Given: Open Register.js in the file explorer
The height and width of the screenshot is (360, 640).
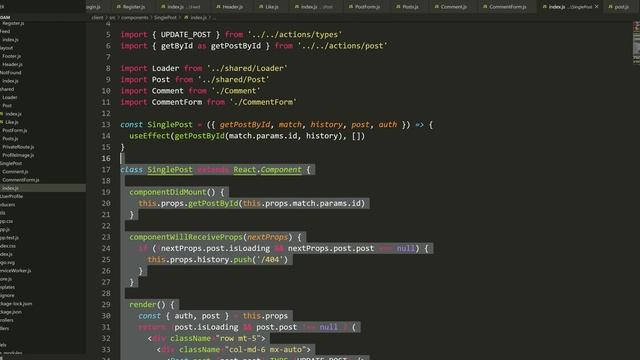Looking at the screenshot, I should click(13, 23).
